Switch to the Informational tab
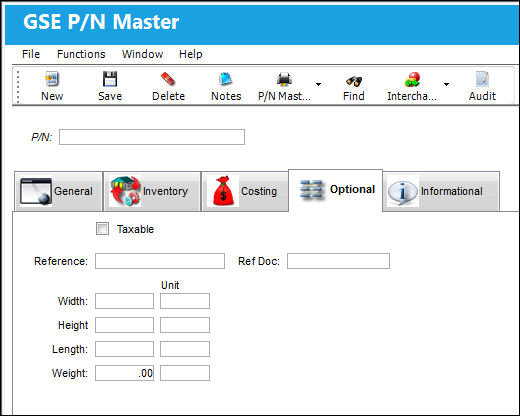The image size is (520, 416). [x=441, y=191]
